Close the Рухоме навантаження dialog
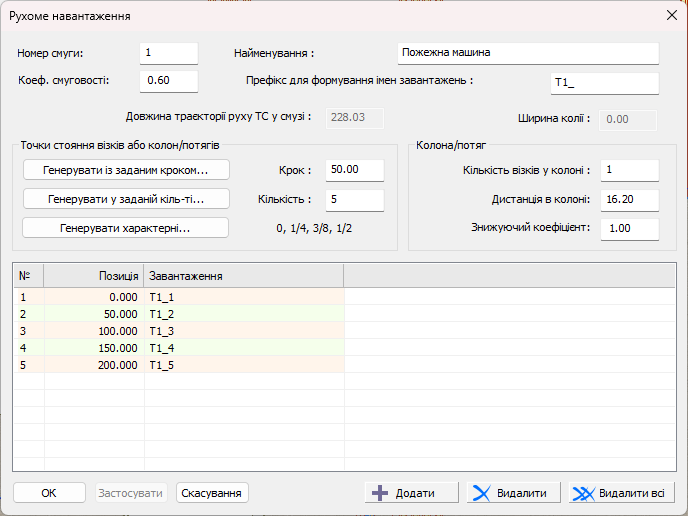Image resolution: width=688 pixels, height=516 pixels. [671, 16]
